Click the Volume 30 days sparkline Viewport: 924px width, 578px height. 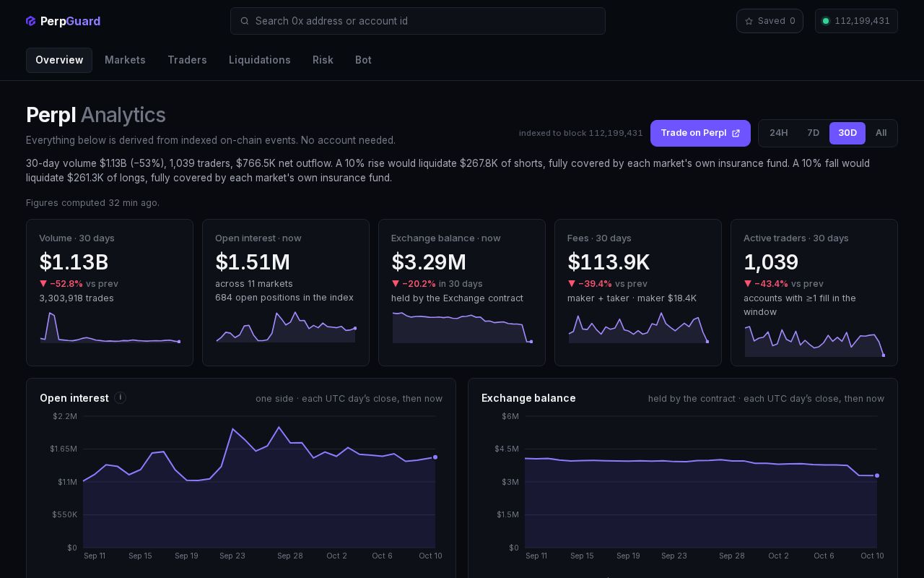[x=110, y=327]
